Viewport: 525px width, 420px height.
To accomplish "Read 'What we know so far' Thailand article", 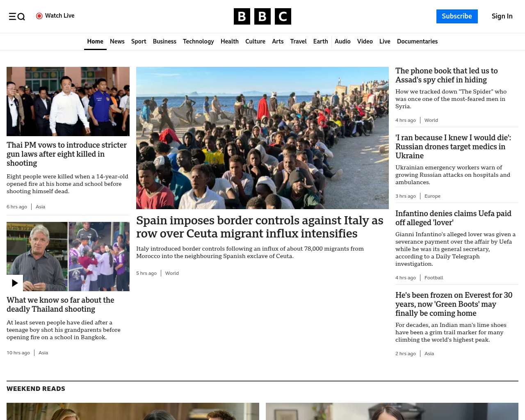I will tap(60, 304).
